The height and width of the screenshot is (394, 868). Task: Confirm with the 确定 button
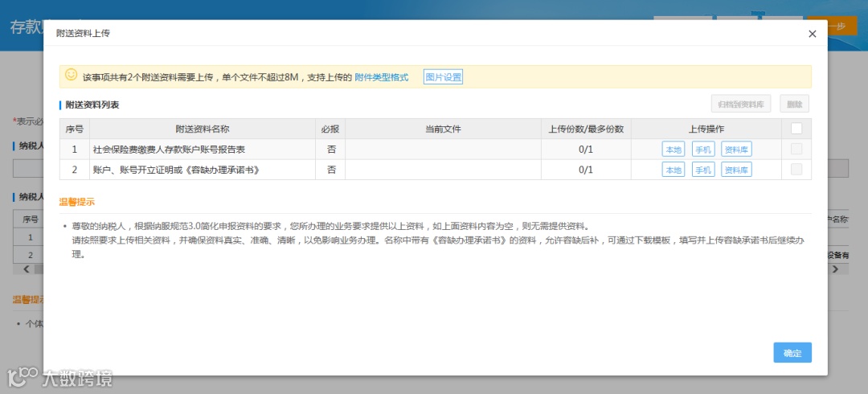pyautogui.click(x=792, y=353)
